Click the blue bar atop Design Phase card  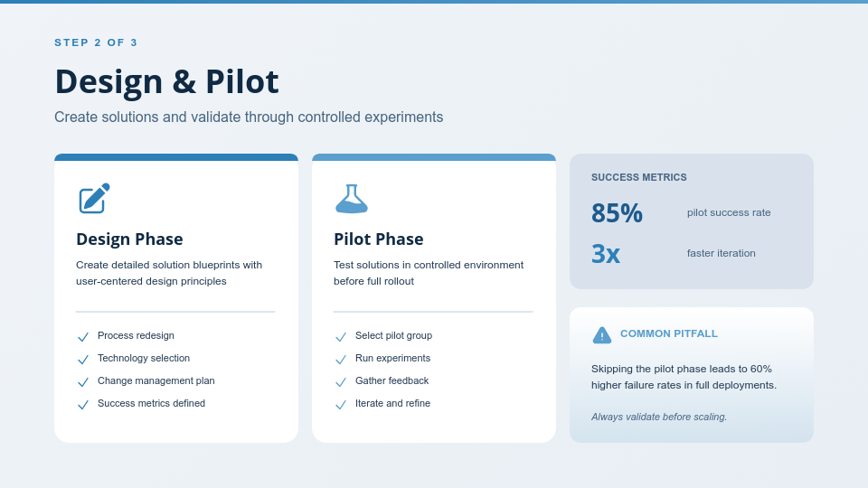point(176,157)
